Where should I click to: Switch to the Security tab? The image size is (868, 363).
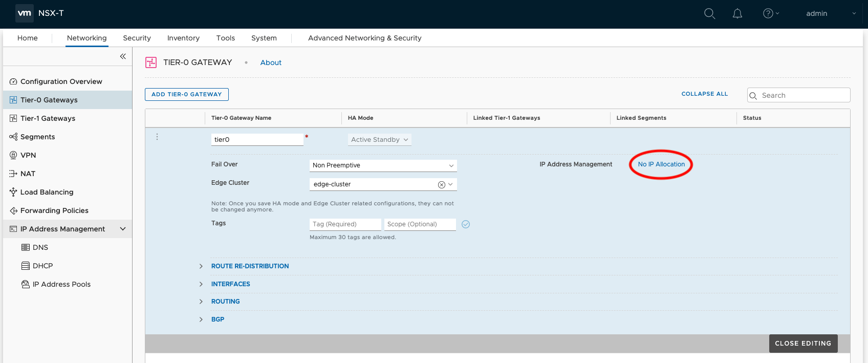[137, 38]
